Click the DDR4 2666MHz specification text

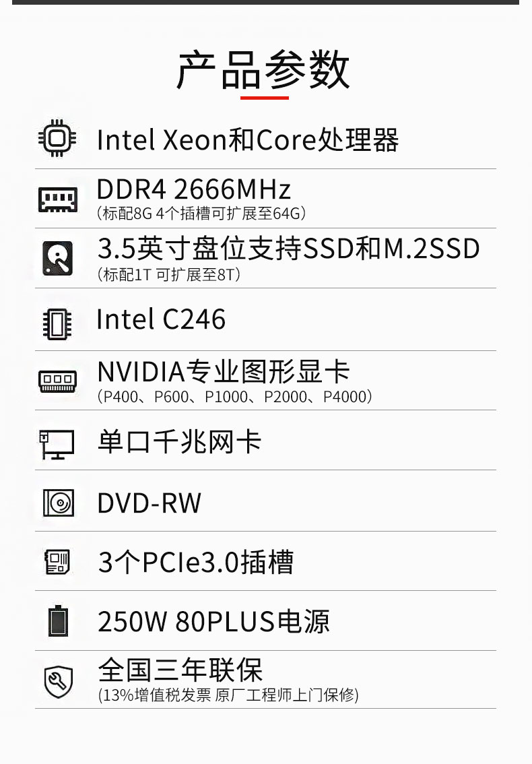point(194,189)
